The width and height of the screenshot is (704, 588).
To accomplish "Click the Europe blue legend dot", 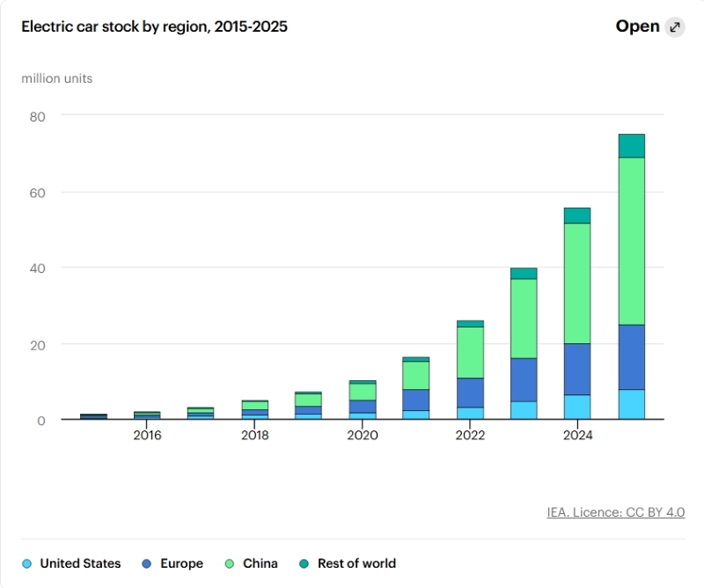I will click(x=146, y=563).
